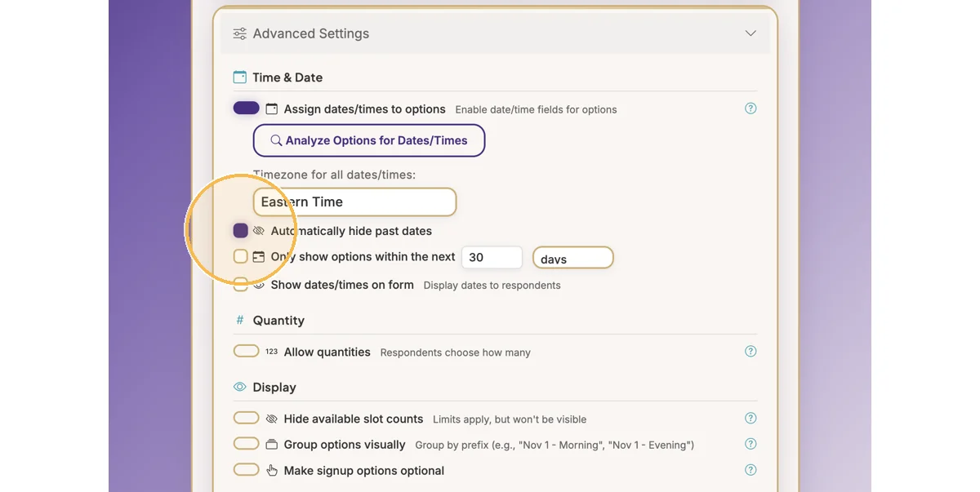Uncheck Automatically hide past dates

240,231
